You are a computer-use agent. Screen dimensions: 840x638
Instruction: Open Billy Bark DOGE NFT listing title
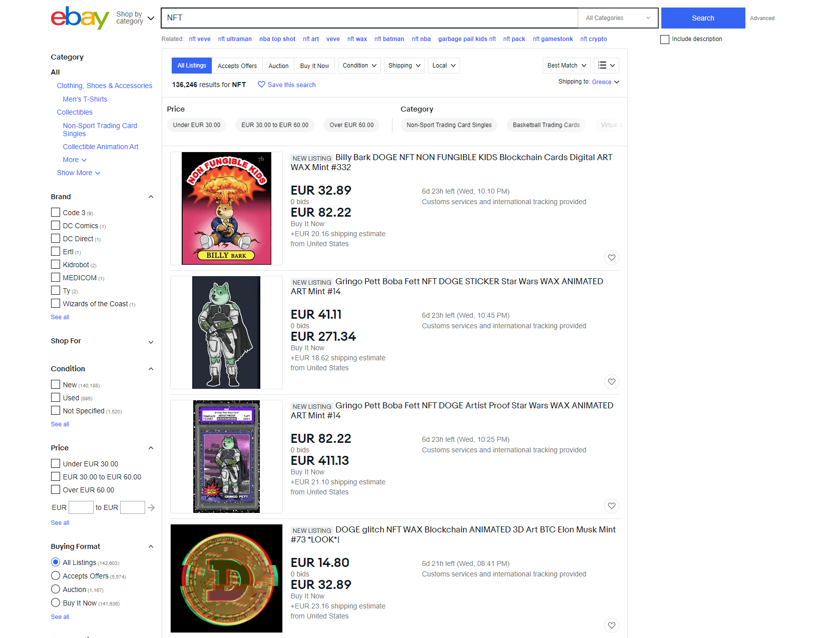452,162
